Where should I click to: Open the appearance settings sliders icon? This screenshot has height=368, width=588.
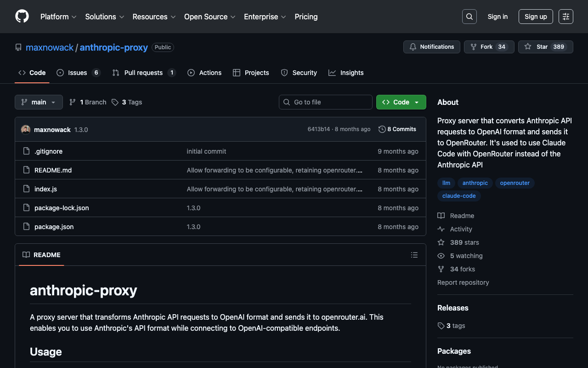[566, 17]
